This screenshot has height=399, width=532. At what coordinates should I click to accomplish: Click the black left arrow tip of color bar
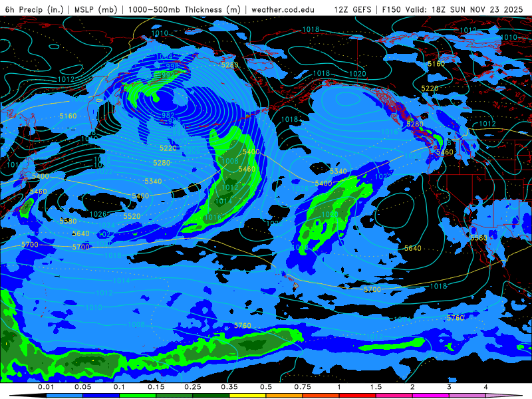point(27,396)
